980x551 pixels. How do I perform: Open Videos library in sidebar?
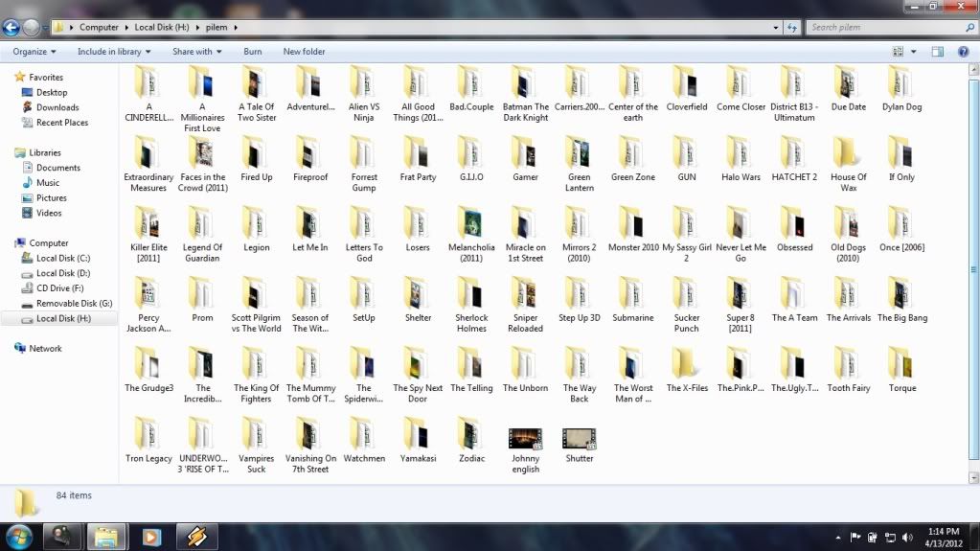49,213
